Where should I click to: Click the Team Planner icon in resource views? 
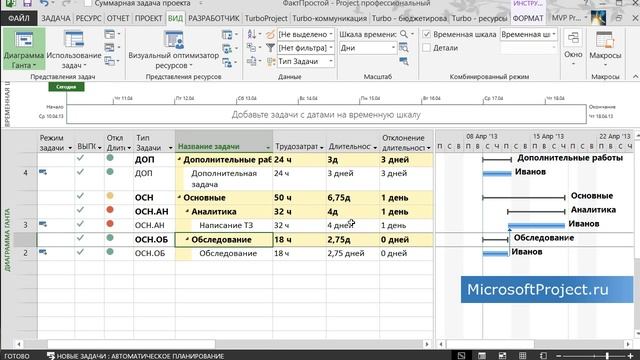click(x=227, y=35)
